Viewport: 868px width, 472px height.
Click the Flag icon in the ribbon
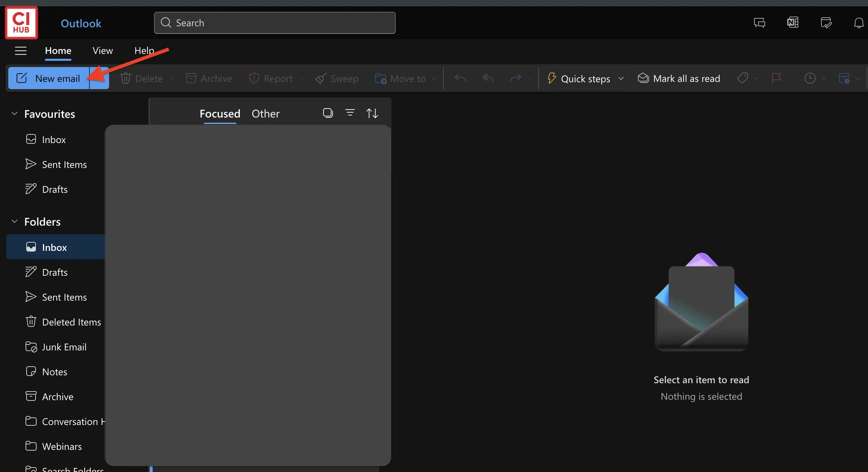click(777, 78)
